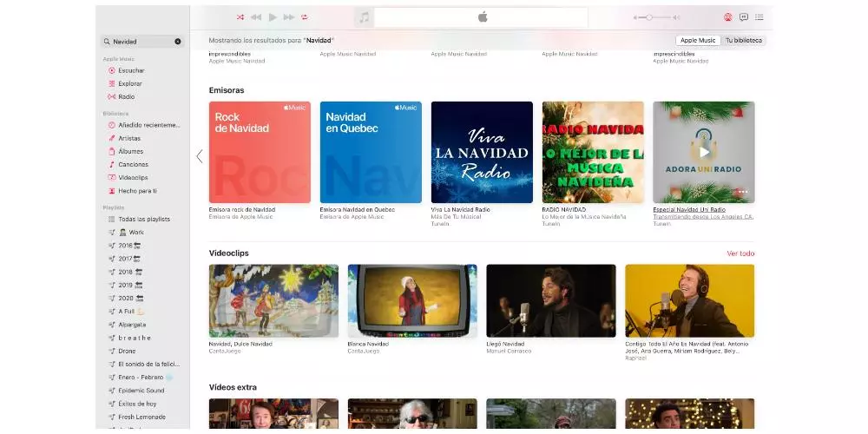Clear the Navidad search field
Viewport: 868px width, 434px height.
[178, 42]
